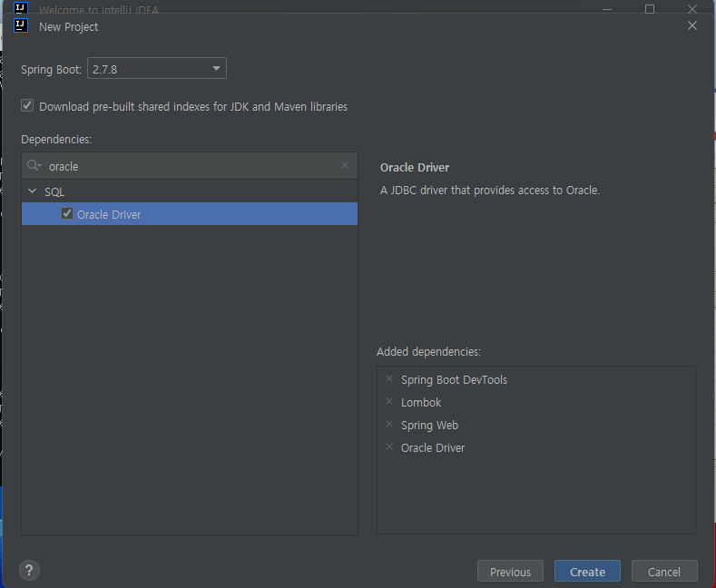Open search options magnifier icon

pos(34,165)
